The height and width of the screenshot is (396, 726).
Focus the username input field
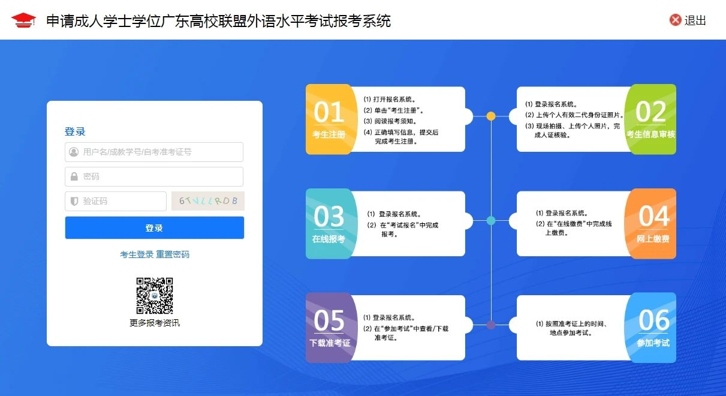(x=154, y=152)
